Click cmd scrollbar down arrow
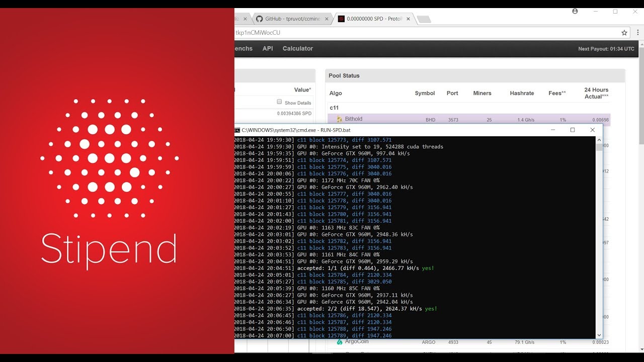Image resolution: width=644 pixels, height=362 pixels. [x=599, y=335]
